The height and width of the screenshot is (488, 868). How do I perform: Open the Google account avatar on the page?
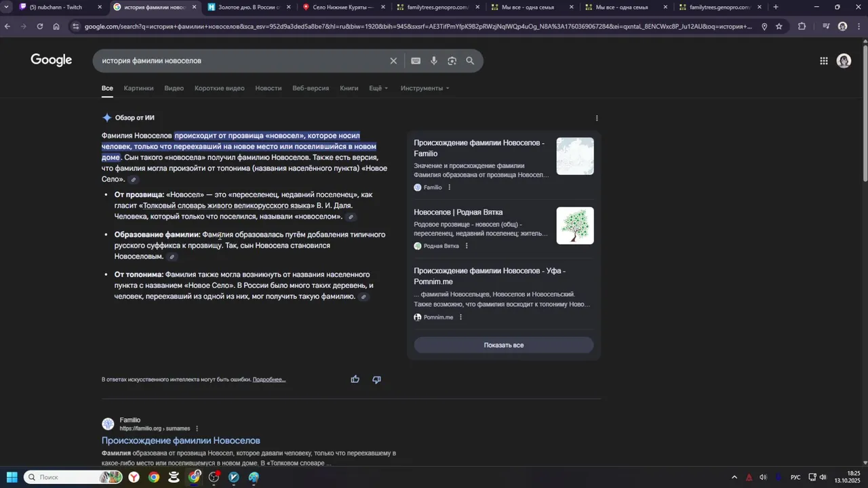tap(844, 61)
